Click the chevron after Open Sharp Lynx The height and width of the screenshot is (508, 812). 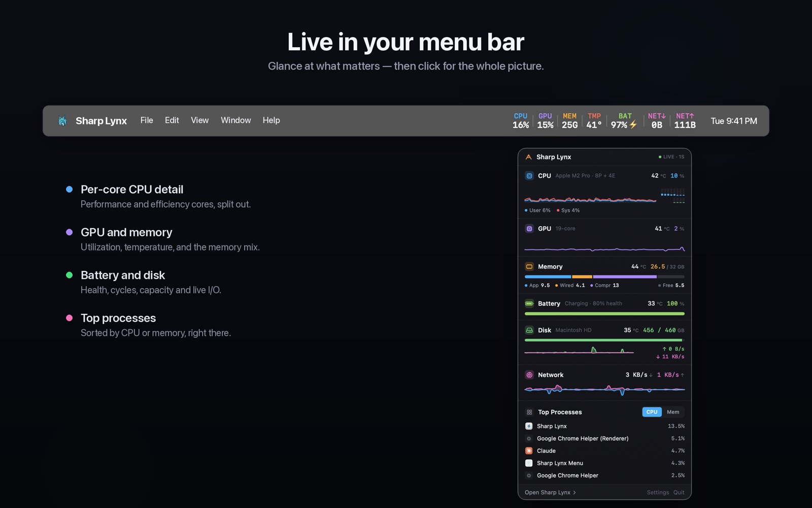574,492
